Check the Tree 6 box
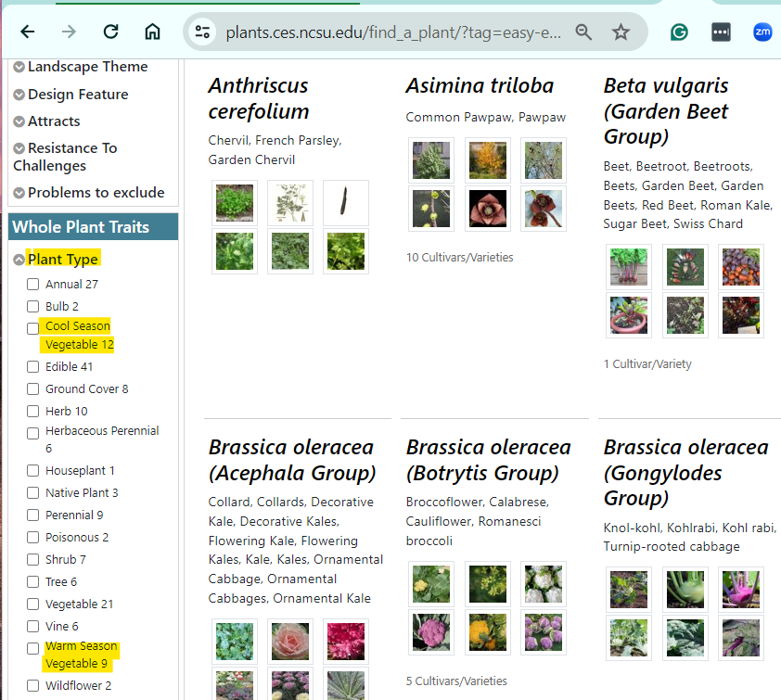 pyautogui.click(x=32, y=581)
